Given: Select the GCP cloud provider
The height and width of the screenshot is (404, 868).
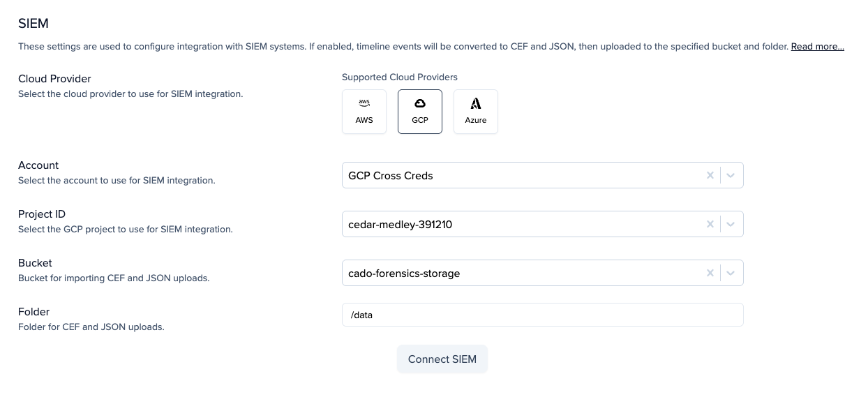Looking at the screenshot, I should tap(420, 112).
